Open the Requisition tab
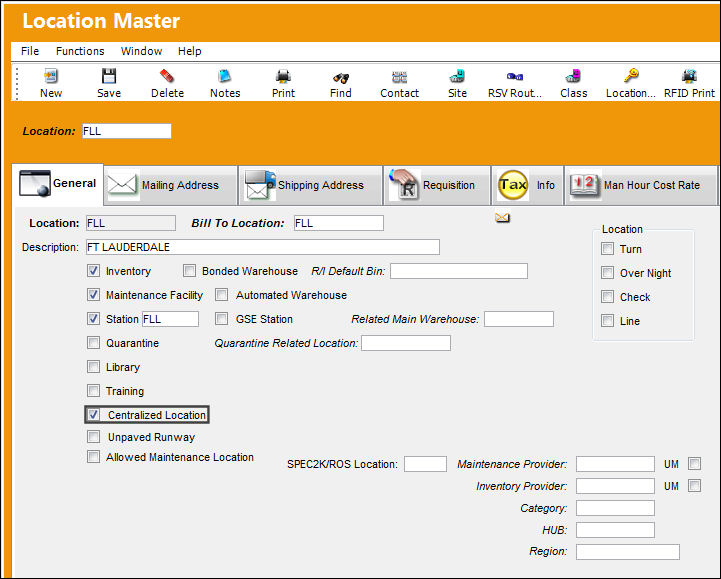 pos(437,185)
